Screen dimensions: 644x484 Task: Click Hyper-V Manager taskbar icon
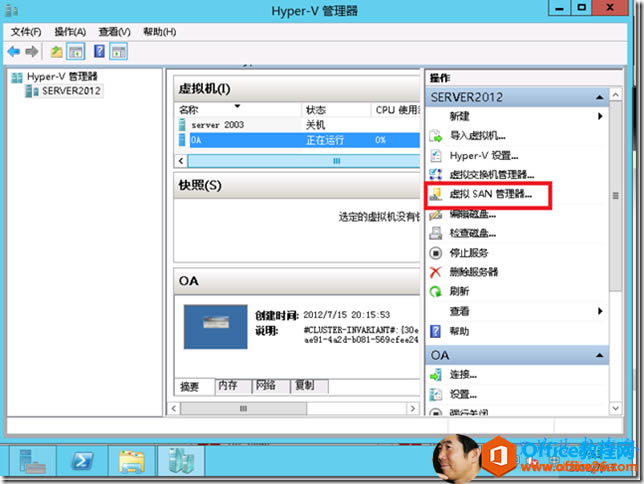tap(181, 461)
